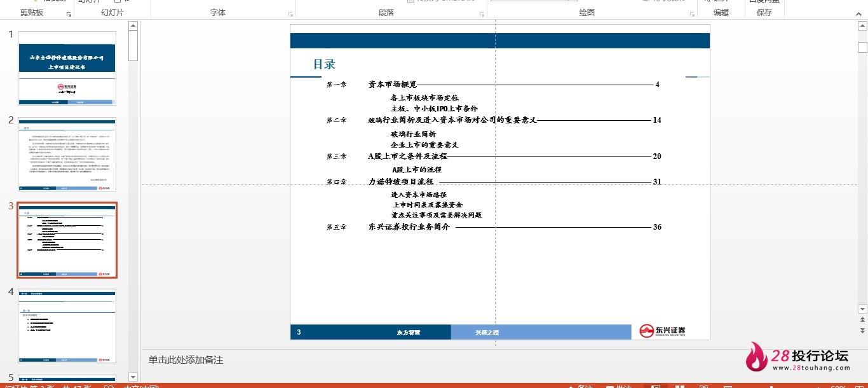868x388 pixels.
Task: Click the label 第一章
Action: (x=336, y=85)
